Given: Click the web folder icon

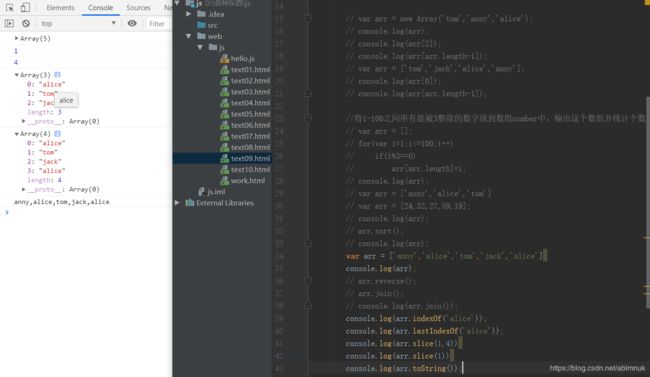Looking at the screenshot, I should [201, 36].
